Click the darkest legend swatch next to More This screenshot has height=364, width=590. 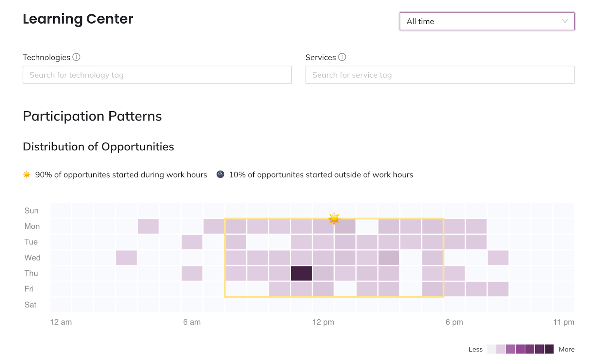[549, 349]
